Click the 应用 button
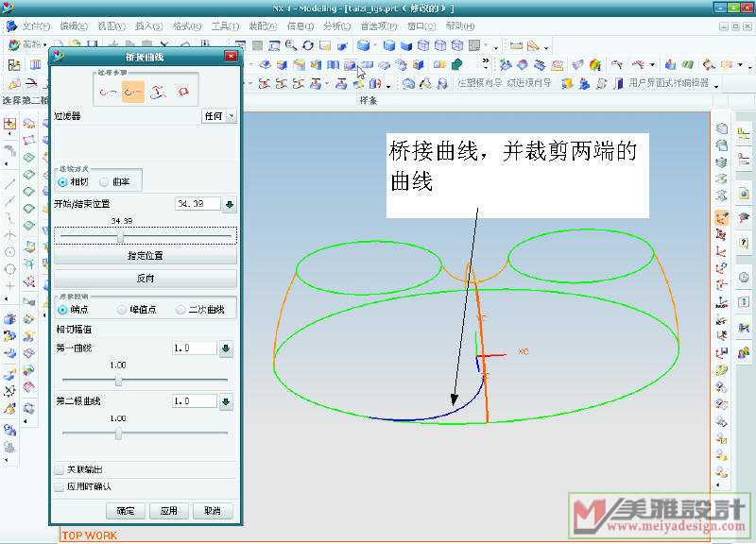This screenshot has width=756, height=544. click(168, 510)
